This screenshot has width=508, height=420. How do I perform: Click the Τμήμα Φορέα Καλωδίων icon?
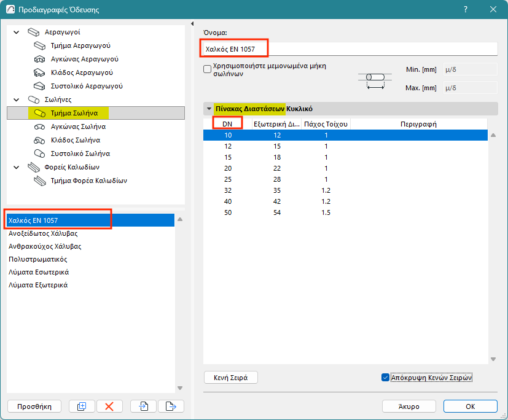[39, 181]
